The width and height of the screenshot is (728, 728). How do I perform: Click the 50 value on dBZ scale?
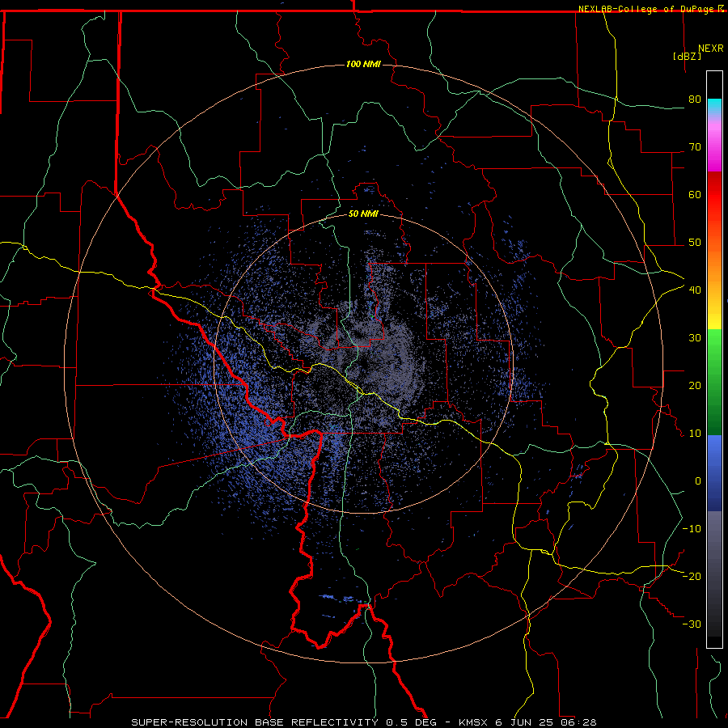pyautogui.click(x=695, y=243)
